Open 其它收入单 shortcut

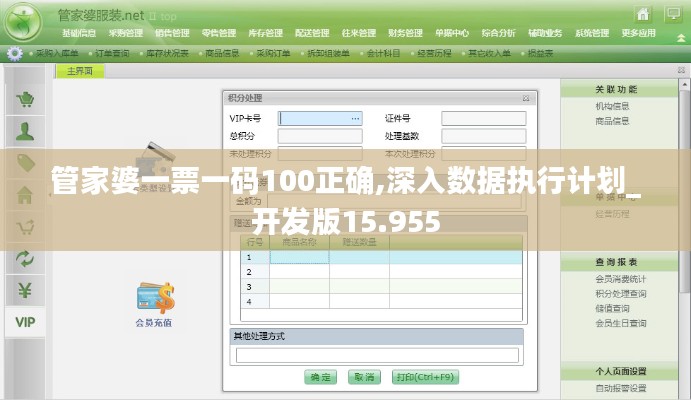click(x=489, y=53)
